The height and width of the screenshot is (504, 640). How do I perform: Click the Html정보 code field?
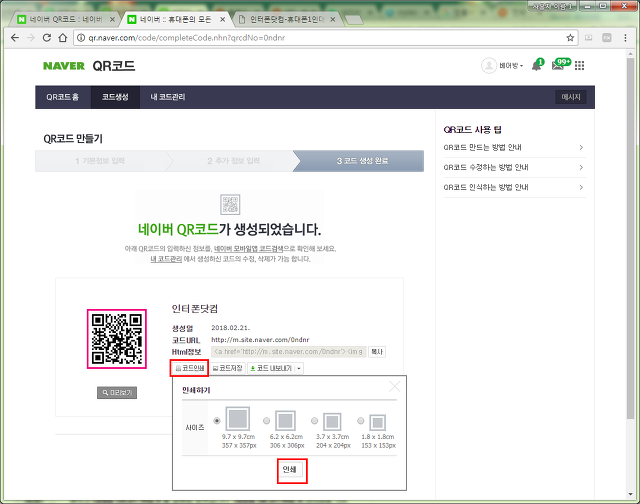point(289,352)
